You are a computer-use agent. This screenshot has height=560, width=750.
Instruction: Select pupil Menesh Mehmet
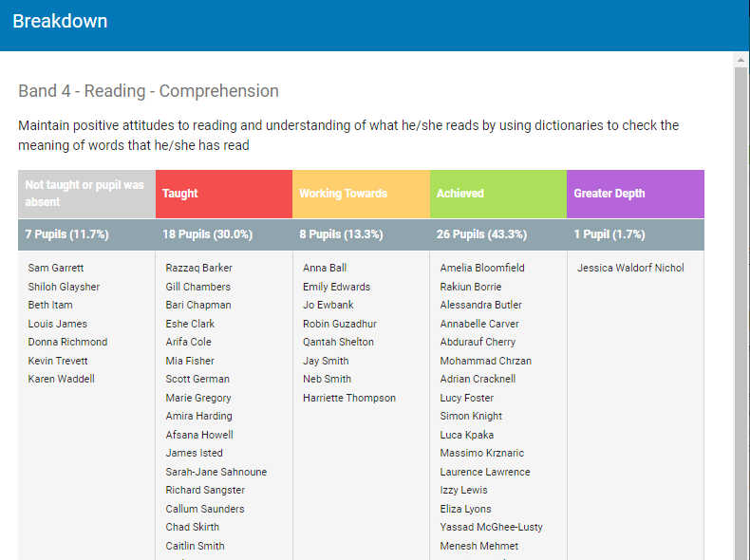point(478,546)
